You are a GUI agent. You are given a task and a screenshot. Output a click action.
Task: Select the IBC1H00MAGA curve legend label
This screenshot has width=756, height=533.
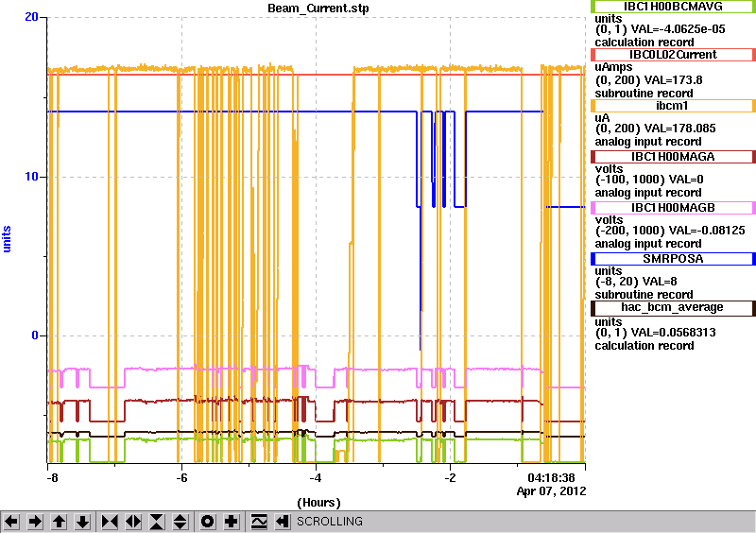(673, 157)
